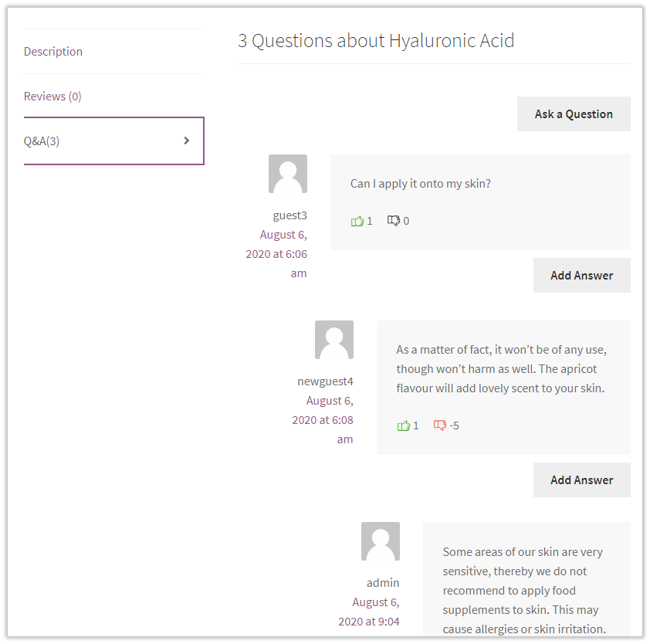Like newguest4's answer with green thumbs-up
This screenshot has width=650, height=644.
[x=404, y=425]
